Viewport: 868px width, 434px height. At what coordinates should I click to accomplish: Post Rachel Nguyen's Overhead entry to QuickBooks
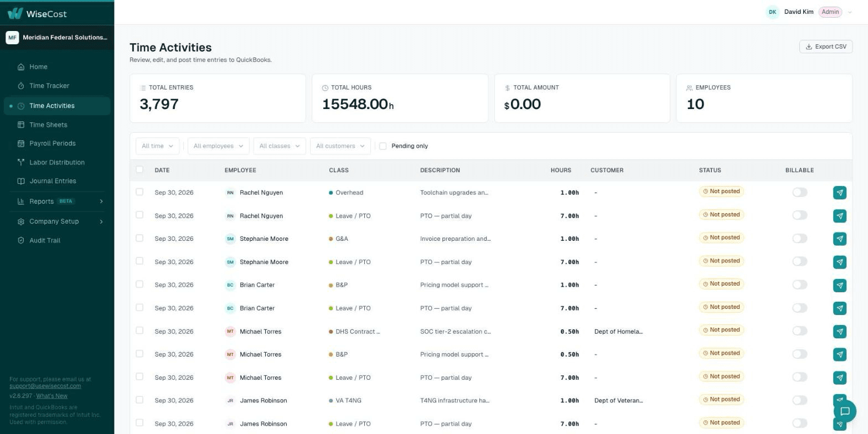click(840, 193)
